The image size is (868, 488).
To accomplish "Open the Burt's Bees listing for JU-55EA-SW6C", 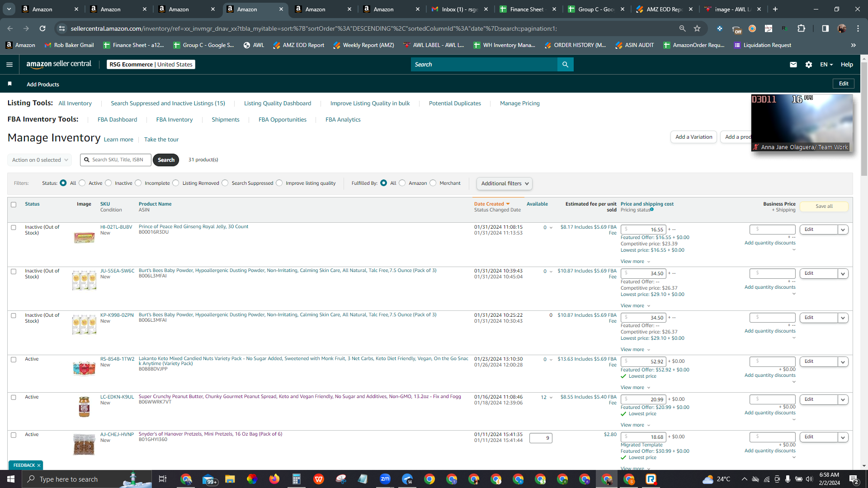I will tap(288, 271).
